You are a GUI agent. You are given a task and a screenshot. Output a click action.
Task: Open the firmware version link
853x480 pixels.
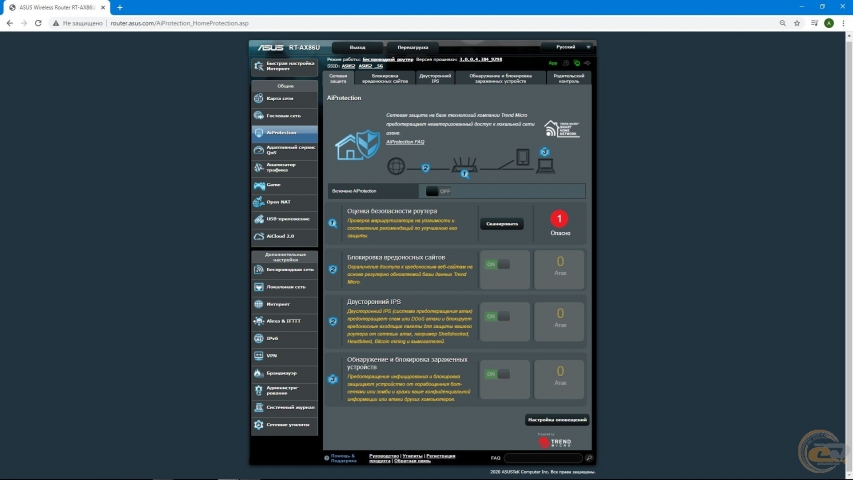(x=480, y=59)
